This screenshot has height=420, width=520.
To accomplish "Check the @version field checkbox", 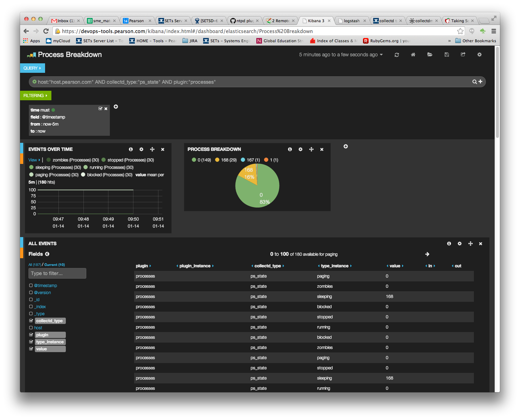I will [31, 292].
